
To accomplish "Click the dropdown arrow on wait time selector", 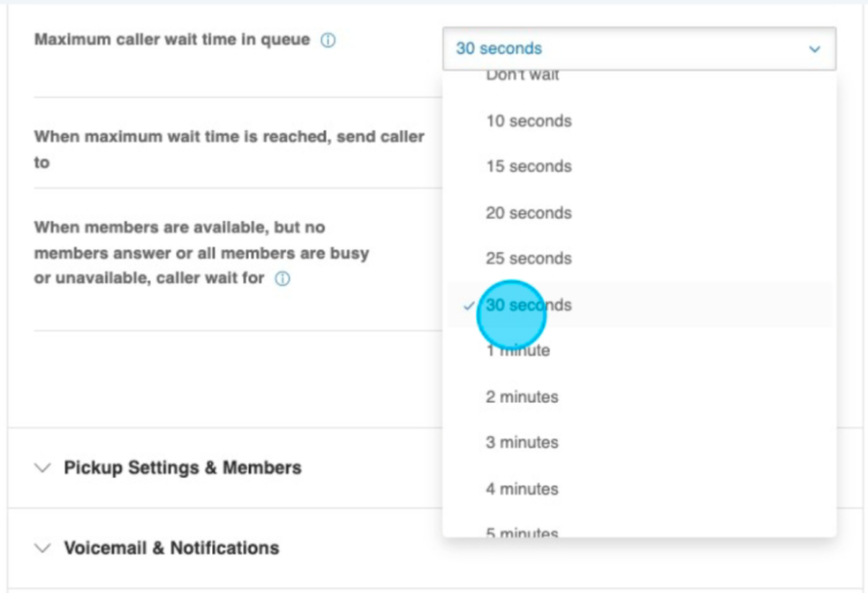I will (x=814, y=49).
